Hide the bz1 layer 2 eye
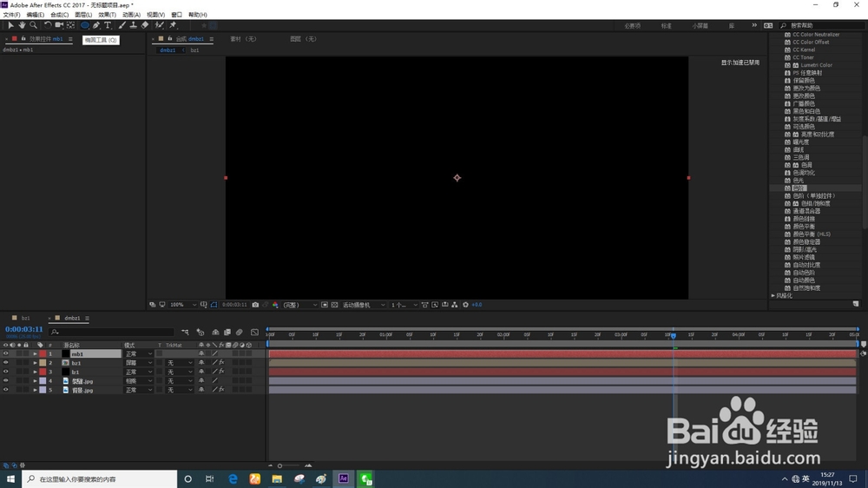 point(5,363)
